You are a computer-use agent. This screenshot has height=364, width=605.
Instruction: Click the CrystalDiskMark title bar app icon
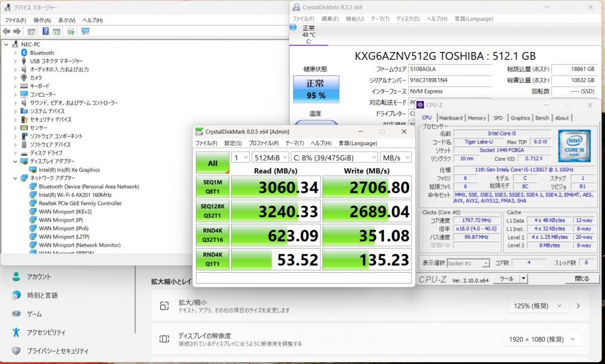tap(199, 131)
